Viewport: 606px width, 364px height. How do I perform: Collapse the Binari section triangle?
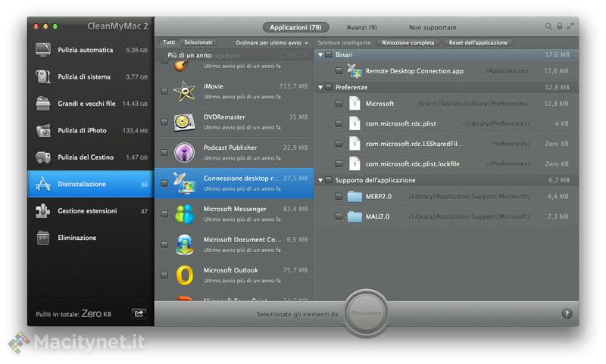[x=320, y=54]
